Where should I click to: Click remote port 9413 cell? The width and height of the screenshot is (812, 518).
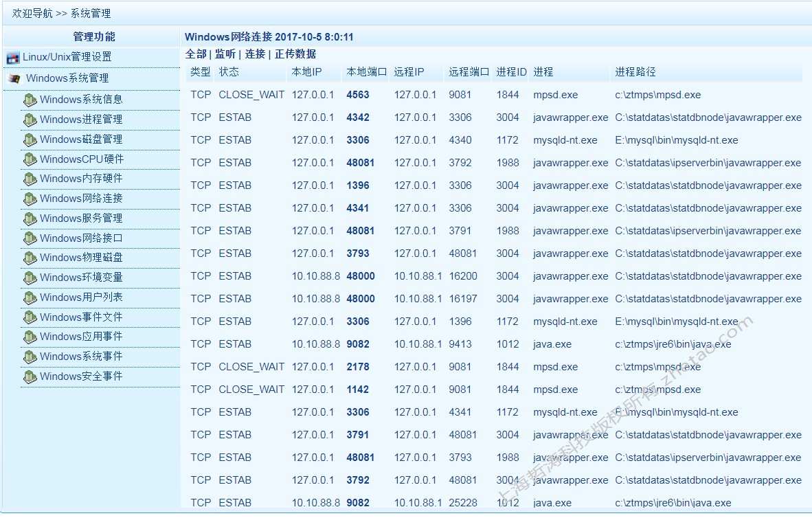point(460,344)
